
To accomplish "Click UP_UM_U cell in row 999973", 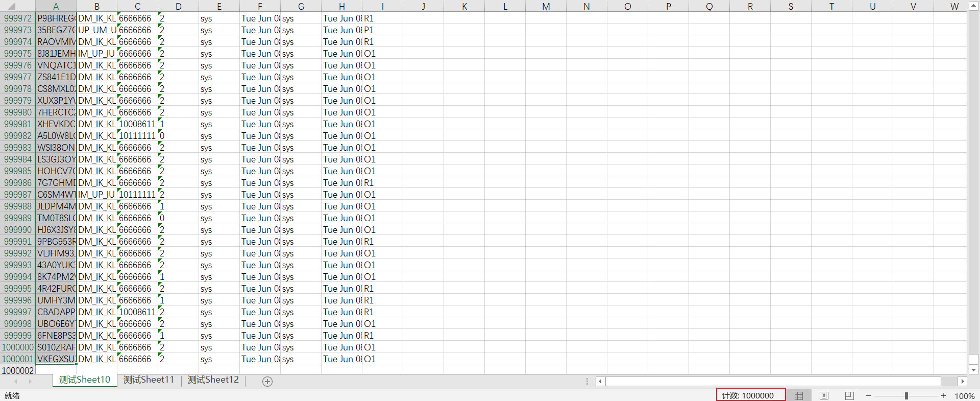I will point(97,30).
